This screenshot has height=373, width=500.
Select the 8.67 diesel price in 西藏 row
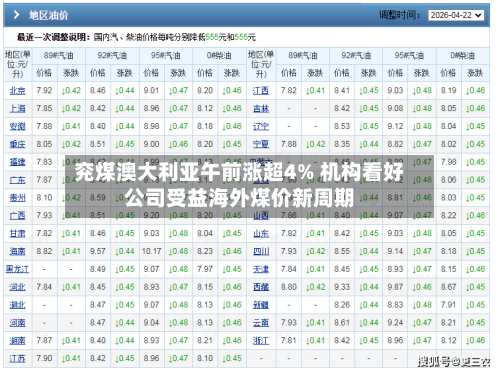point(448,287)
